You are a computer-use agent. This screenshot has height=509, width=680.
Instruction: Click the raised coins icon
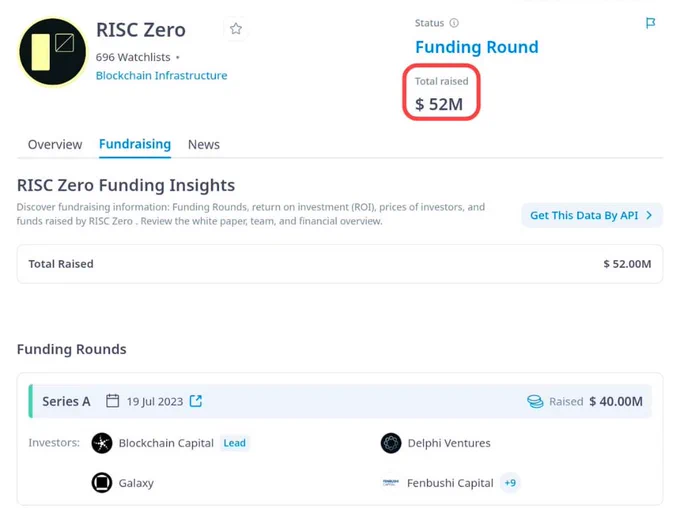[x=535, y=401]
